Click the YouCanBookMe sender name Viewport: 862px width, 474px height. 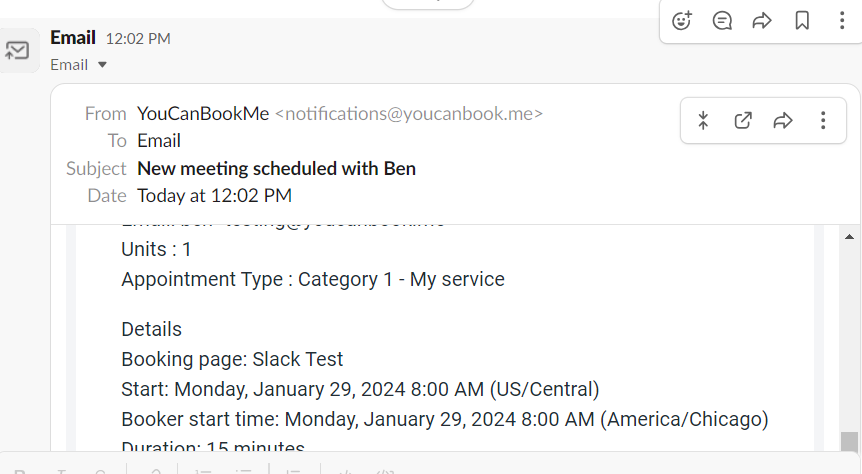tap(203, 114)
